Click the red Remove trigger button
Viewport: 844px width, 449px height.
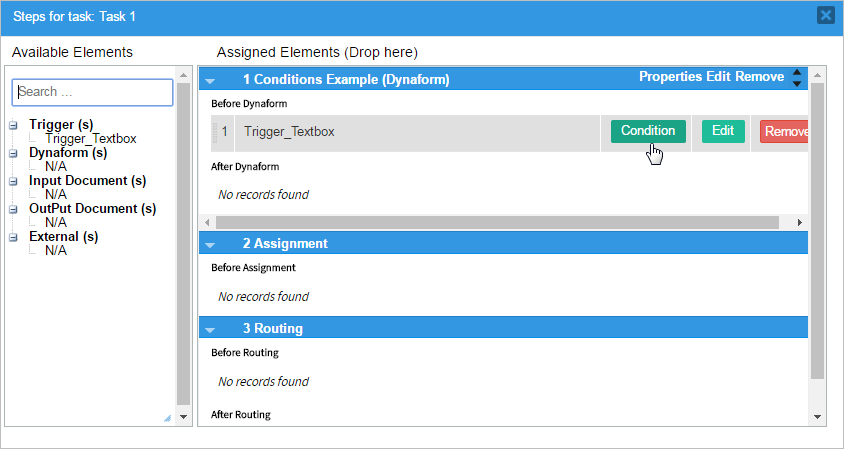[x=784, y=132]
